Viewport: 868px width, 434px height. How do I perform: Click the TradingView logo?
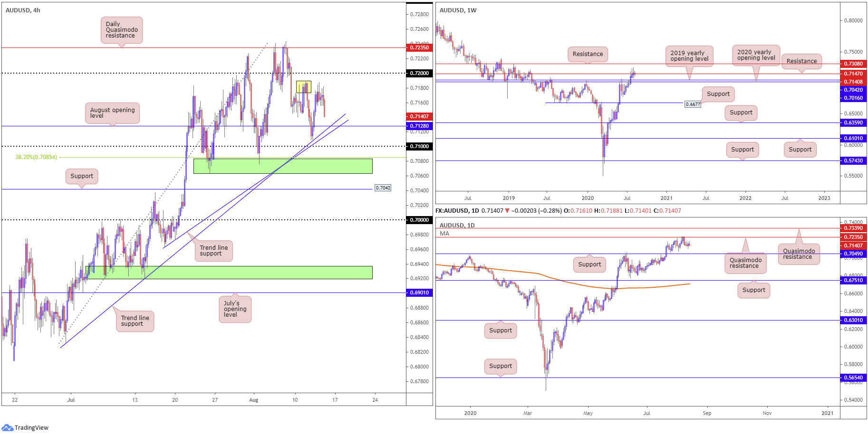(x=25, y=427)
